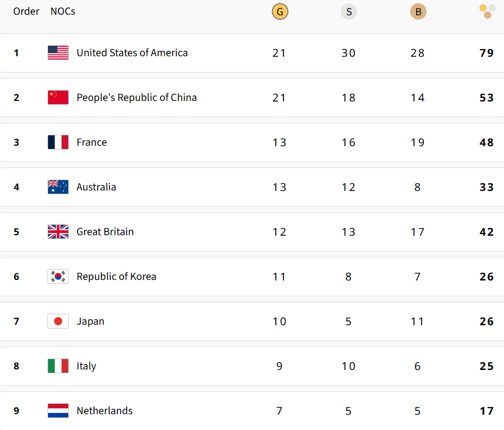Click the Republic of Korea flag icon
This screenshot has height=430, width=504.
pos(58,276)
